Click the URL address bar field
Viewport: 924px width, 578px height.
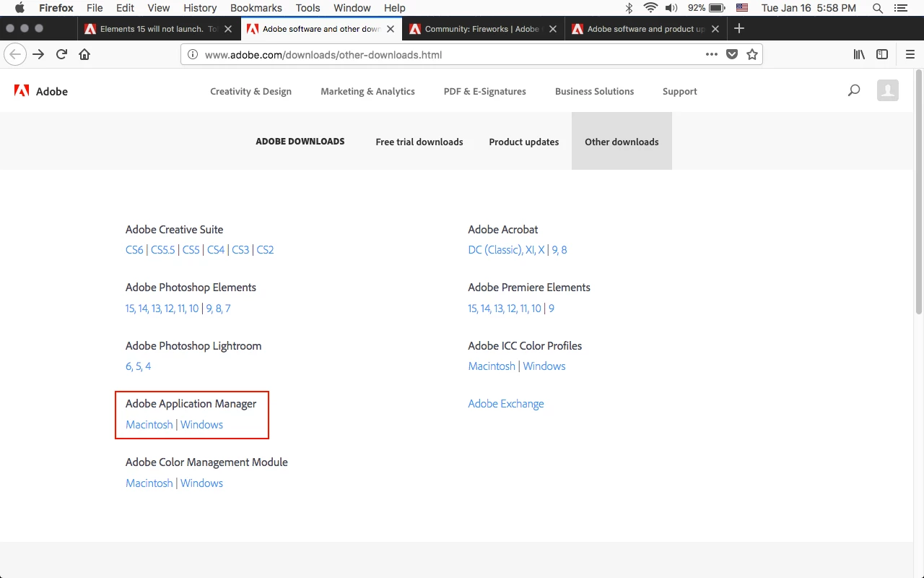[471, 54]
